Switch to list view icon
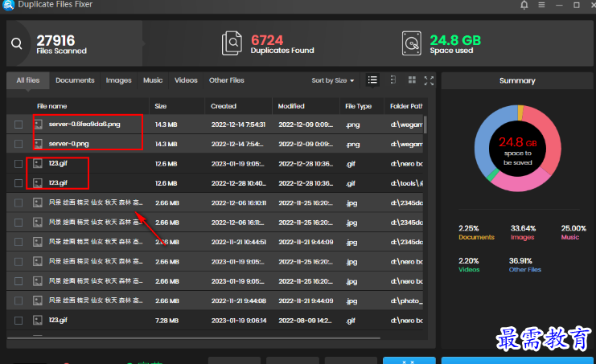Viewport: 596px width, 364px height. (372, 80)
